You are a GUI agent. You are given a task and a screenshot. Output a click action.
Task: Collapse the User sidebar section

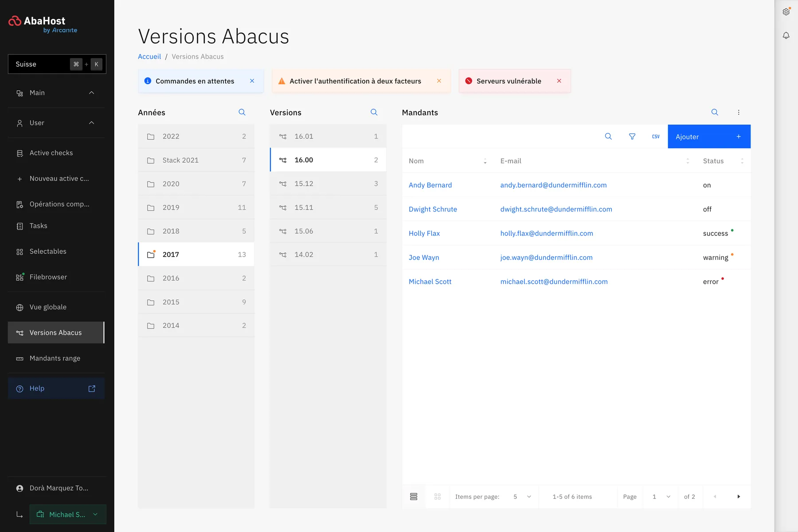[91, 123]
